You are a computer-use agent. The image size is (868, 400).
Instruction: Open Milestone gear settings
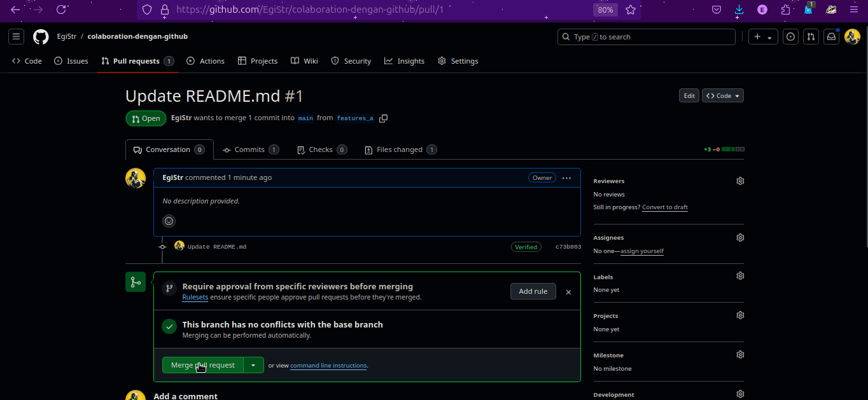[739, 355]
